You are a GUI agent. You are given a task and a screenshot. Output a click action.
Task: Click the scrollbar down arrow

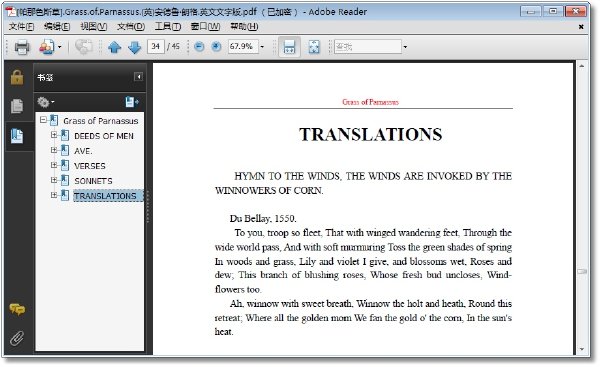tap(582, 349)
